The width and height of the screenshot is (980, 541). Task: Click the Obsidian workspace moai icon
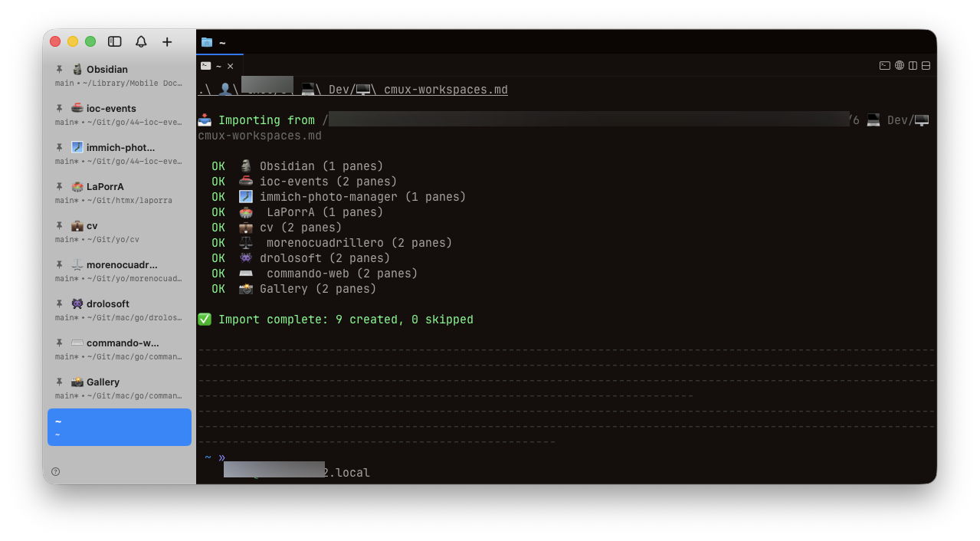(77, 69)
